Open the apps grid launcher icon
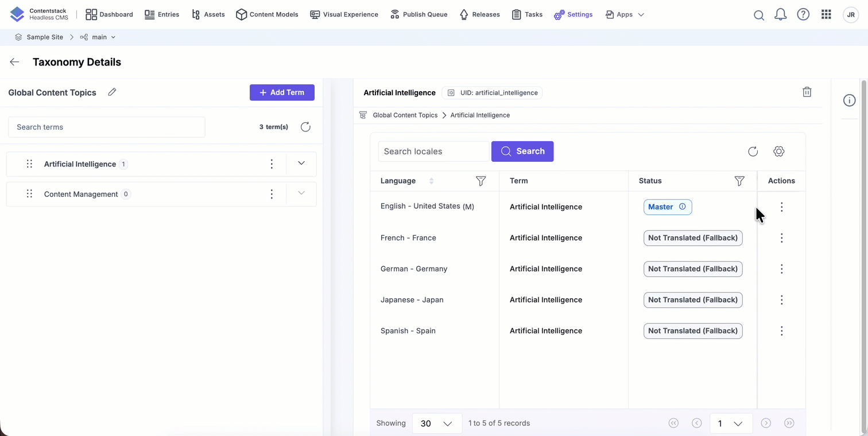 (x=826, y=15)
